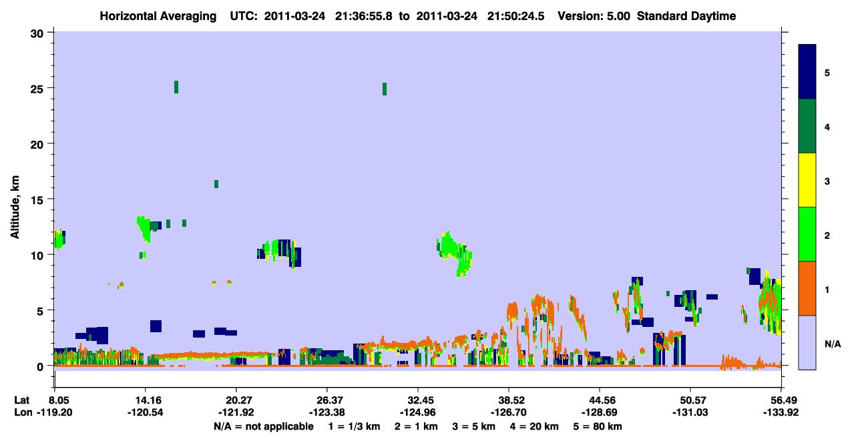Click the latitude value '20.27'
This screenshot has width=868, height=445.
236,400
